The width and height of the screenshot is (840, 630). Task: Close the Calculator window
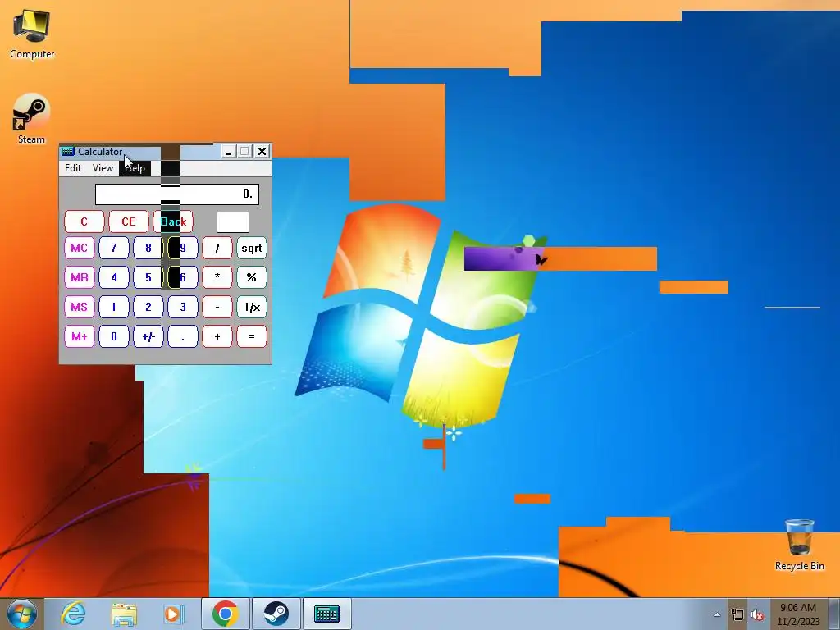coord(262,152)
